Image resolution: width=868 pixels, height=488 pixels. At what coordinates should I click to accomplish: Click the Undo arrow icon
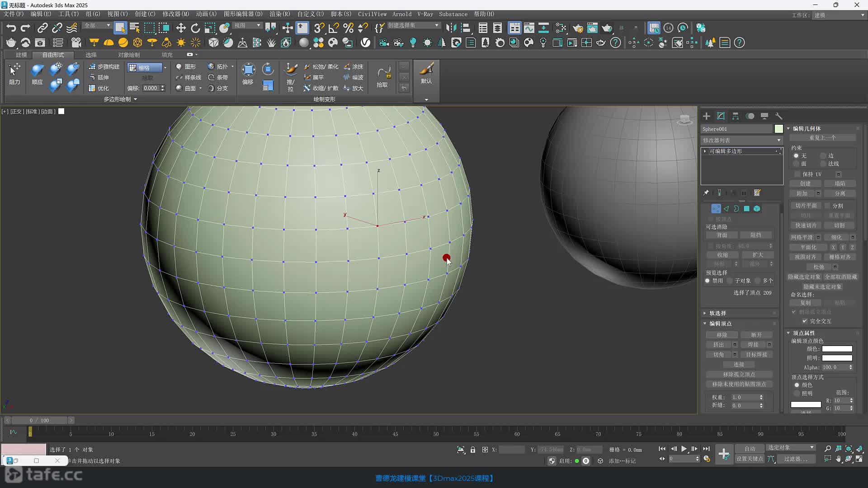(11, 28)
